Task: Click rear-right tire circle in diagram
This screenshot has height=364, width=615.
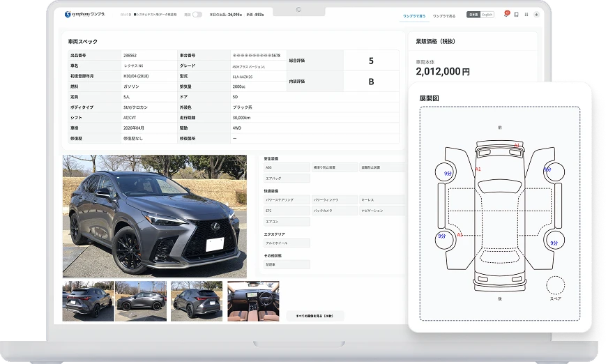Action: click(554, 240)
